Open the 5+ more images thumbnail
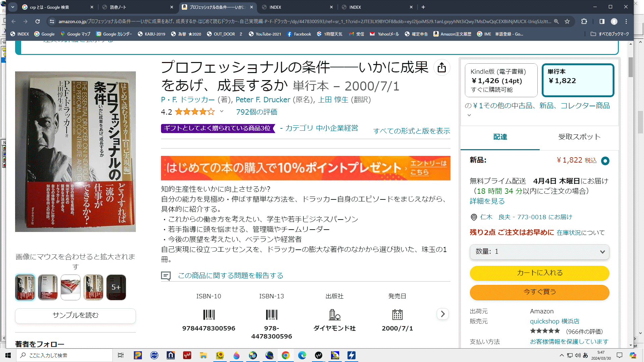The width and height of the screenshot is (644, 362). [x=116, y=287]
